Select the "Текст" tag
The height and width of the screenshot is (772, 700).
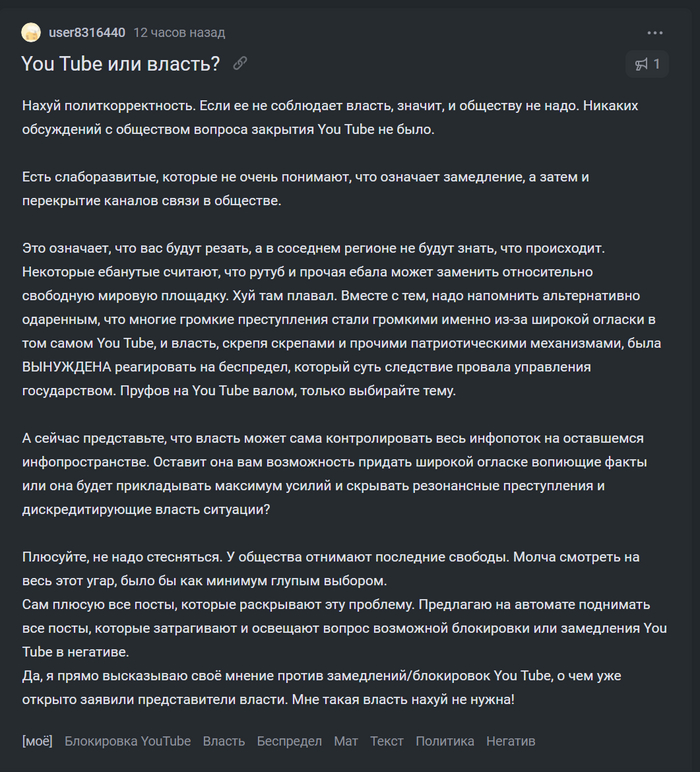(x=387, y=741)
